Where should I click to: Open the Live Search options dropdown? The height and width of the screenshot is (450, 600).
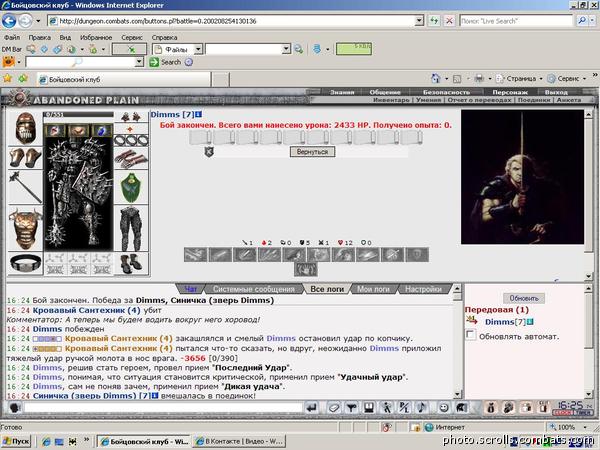coord(593,21)
